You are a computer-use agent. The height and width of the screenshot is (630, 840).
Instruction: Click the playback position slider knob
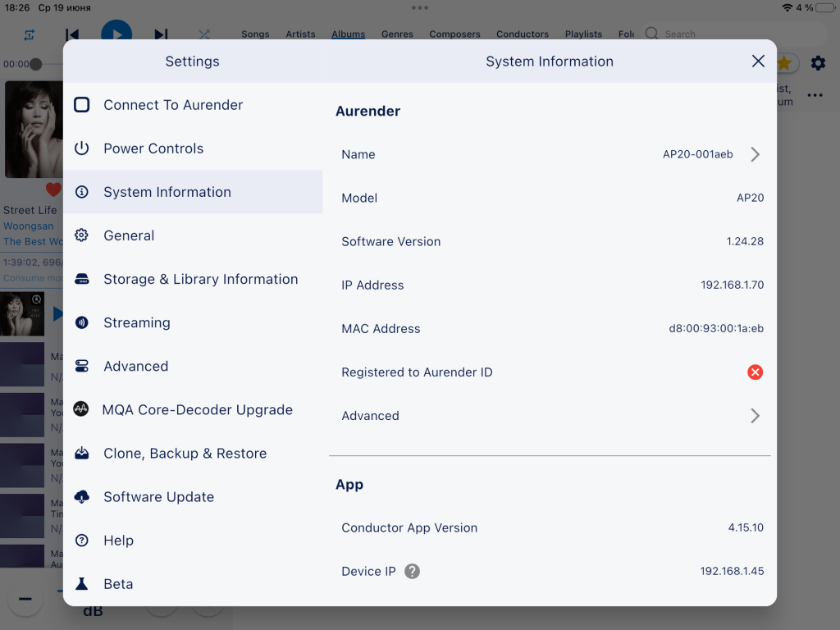tap(36, 64)
